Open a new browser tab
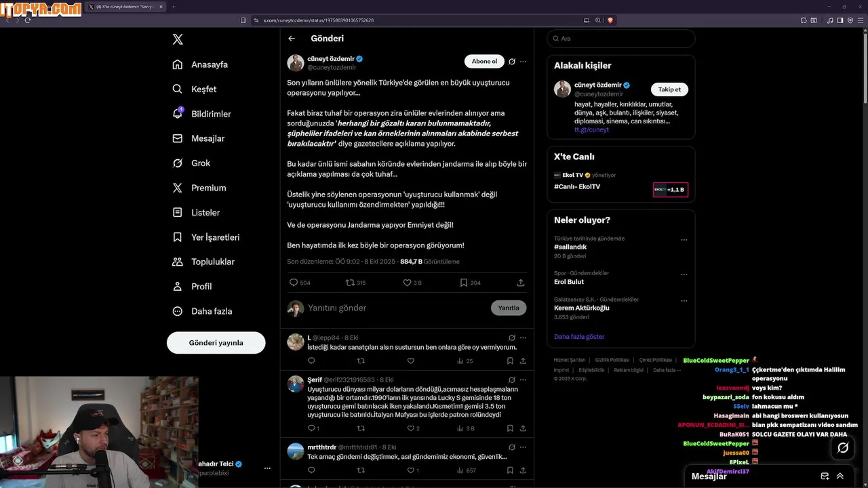This screenshot has height=488, width=868. 173,7
